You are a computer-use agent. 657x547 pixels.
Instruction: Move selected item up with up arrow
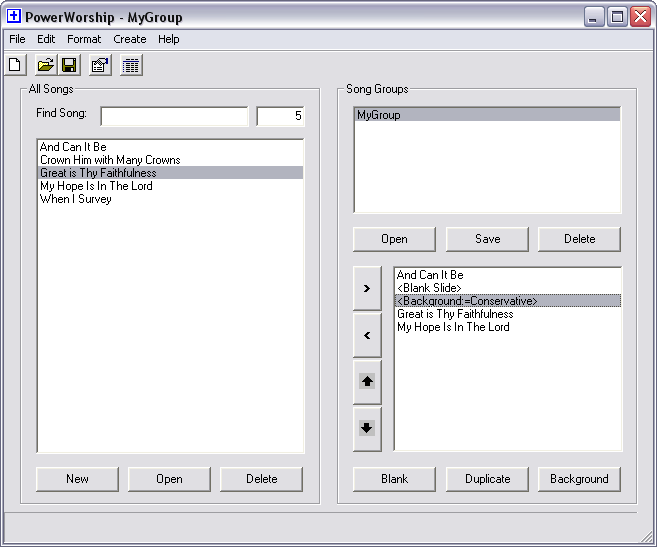click(367, 382)
